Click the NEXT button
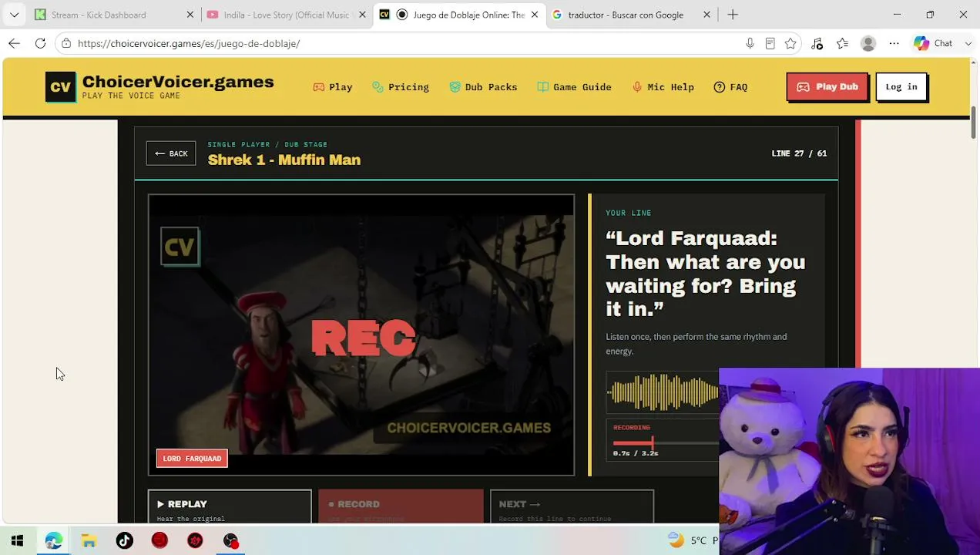Image resolution: width=980 pixels, height=555 pixels. (x=572, y=507)
